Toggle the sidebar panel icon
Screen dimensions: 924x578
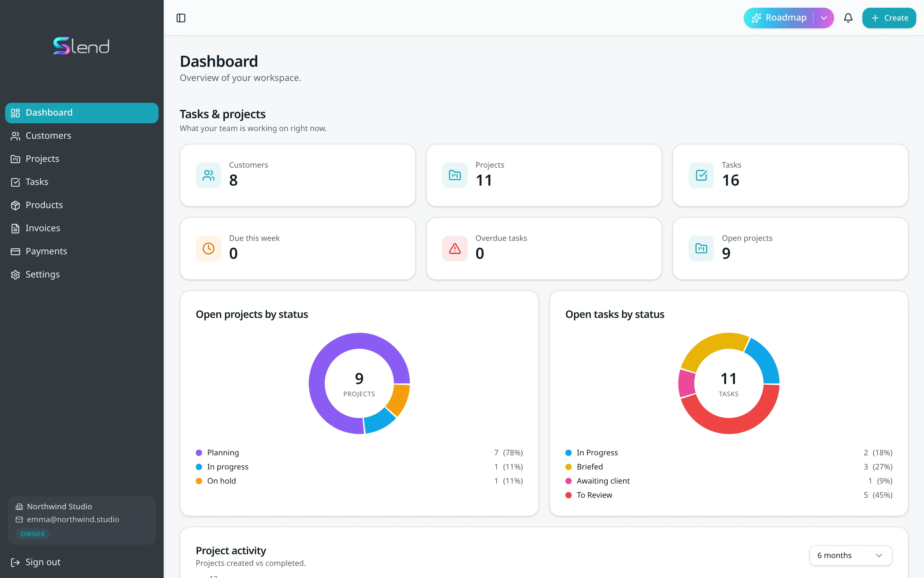181,18
